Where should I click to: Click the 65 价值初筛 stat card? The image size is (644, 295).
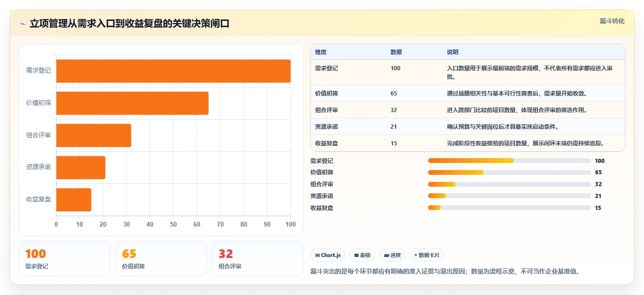[x=161, y=258]
